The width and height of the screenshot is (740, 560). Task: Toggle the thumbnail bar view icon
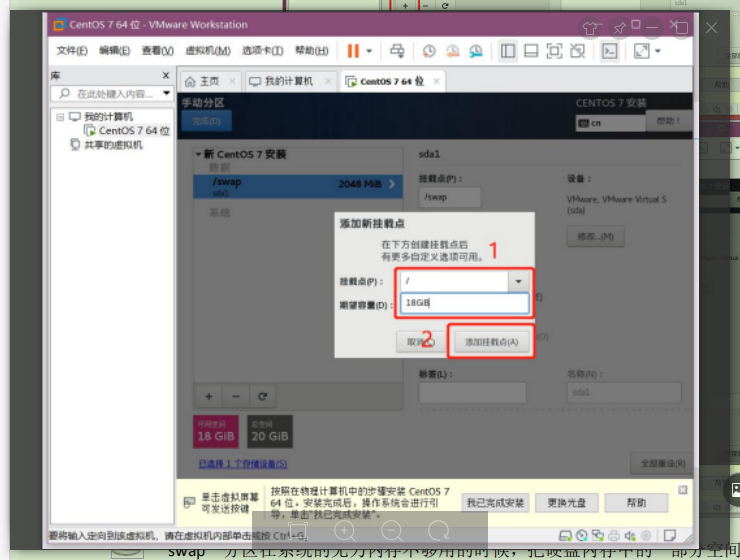point(531,51)
